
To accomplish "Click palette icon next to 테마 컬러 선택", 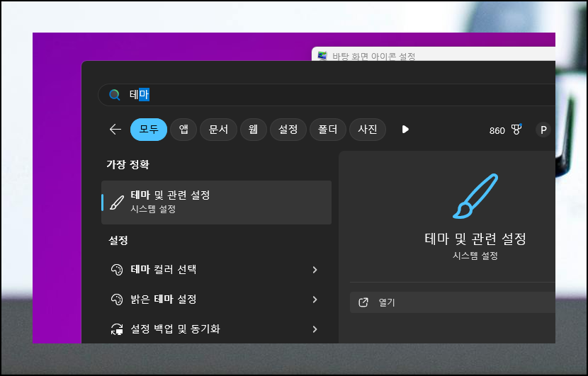I will pyautogui.click(x=117, y=270).
